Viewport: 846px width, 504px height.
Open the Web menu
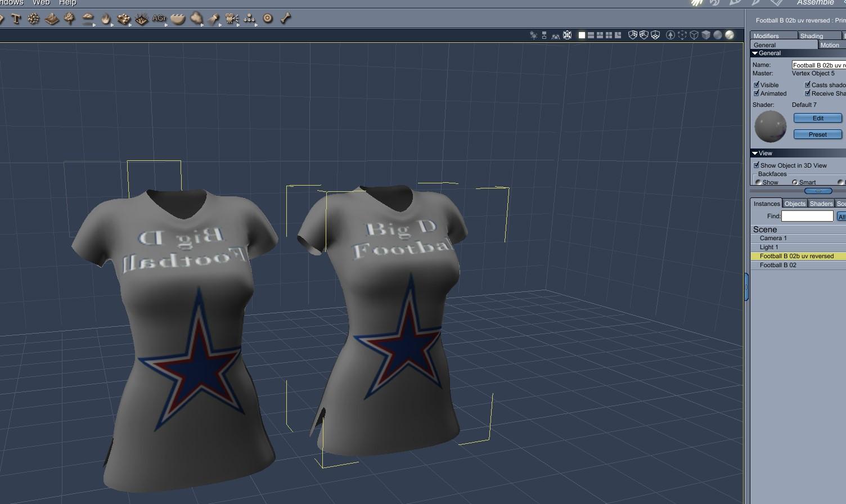(x=41, y=3)
